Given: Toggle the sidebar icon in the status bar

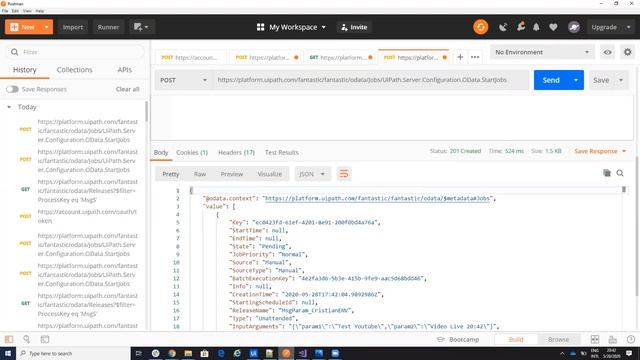Looking at the screenshot, I should (9, 339).
